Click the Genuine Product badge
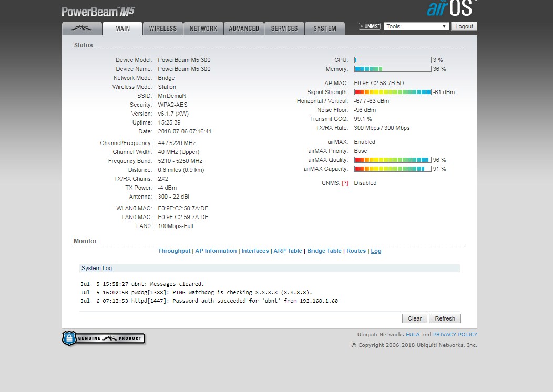 pos(104,338)
